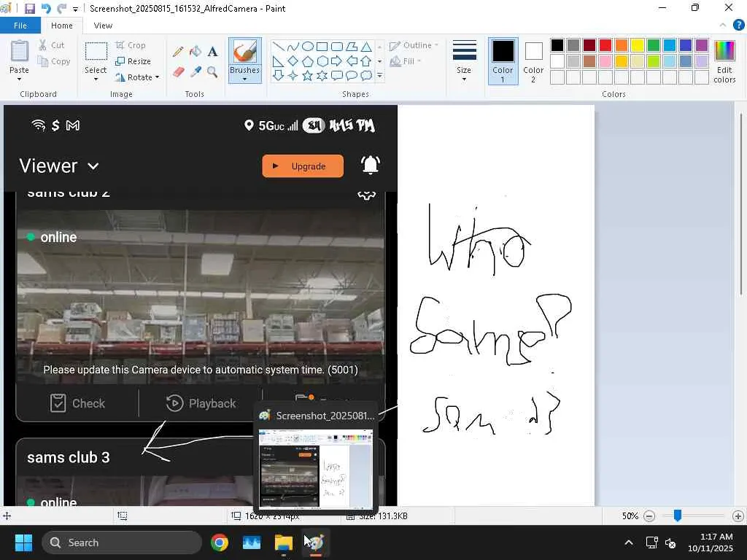Pick the Triangle shape
The image size is (747, 560).
pyautogui.click(x=366, y=46)
